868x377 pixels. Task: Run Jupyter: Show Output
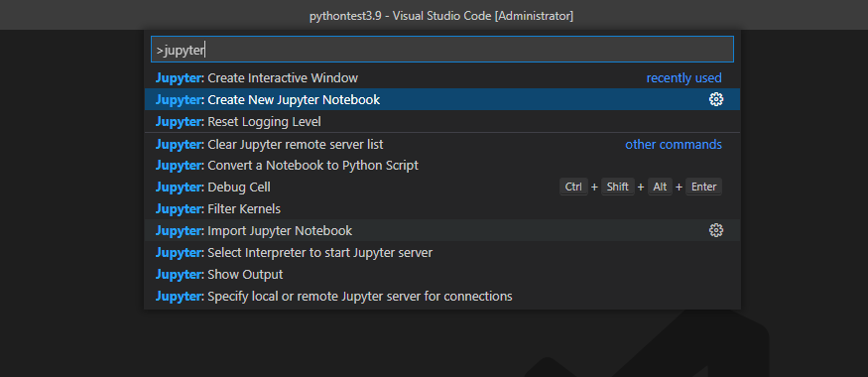pos(442,274)
